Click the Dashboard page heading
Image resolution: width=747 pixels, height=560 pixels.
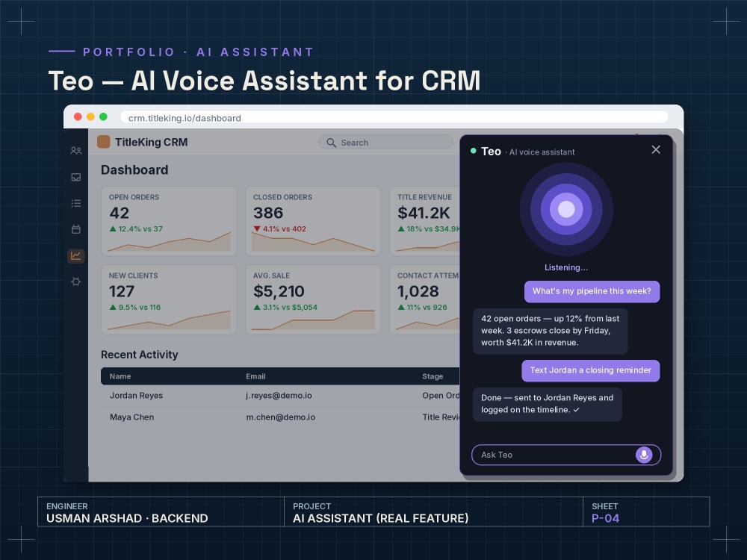134,170
